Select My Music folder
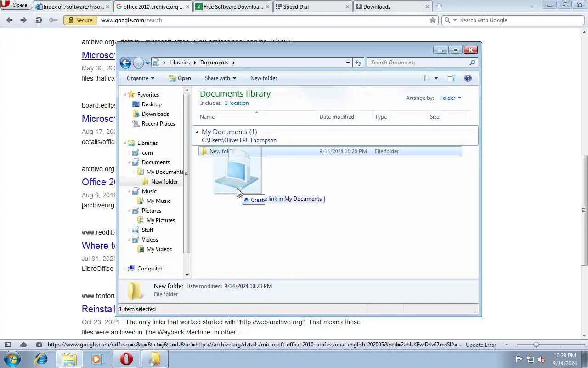Image resolution: width=588 pixels, height=368 pixels. [158, 201]
